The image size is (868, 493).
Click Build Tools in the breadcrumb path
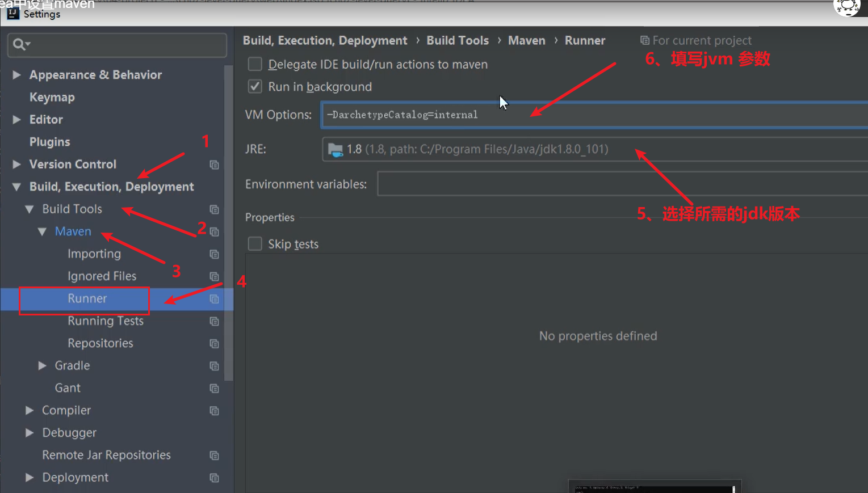click(x=457, y=40)
